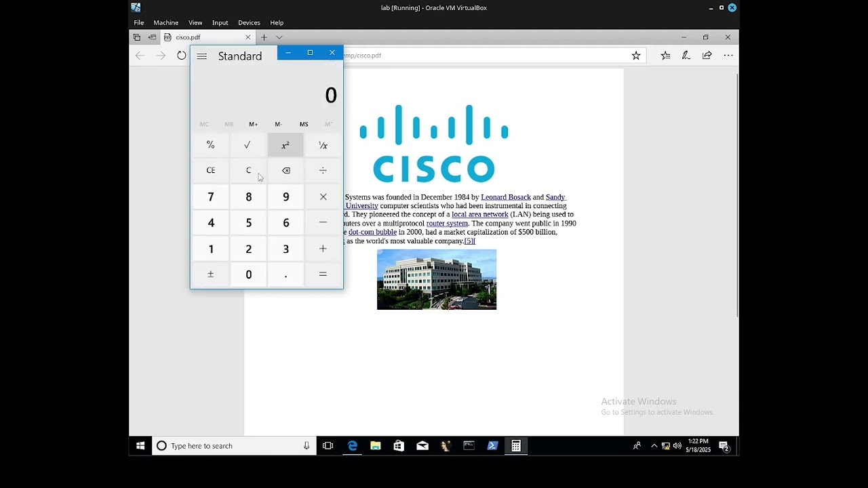Open the Leonard Bosack link

coord(506,197)
